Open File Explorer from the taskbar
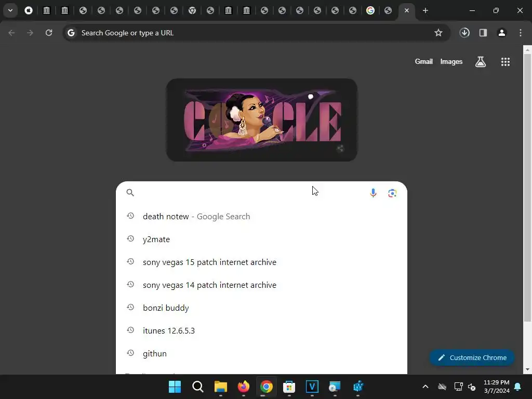Image resolution: width=532 pixels, height=399 pixels. (220, 387)
